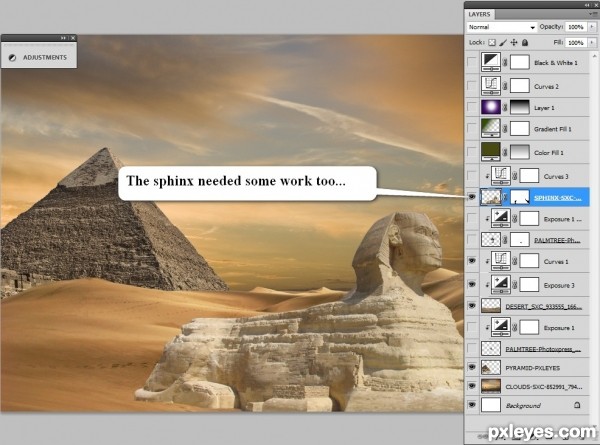This screenshot has width=600, height=445.
Task: Click the link icon of Black & White 1
Action: [x=505, y=63]
